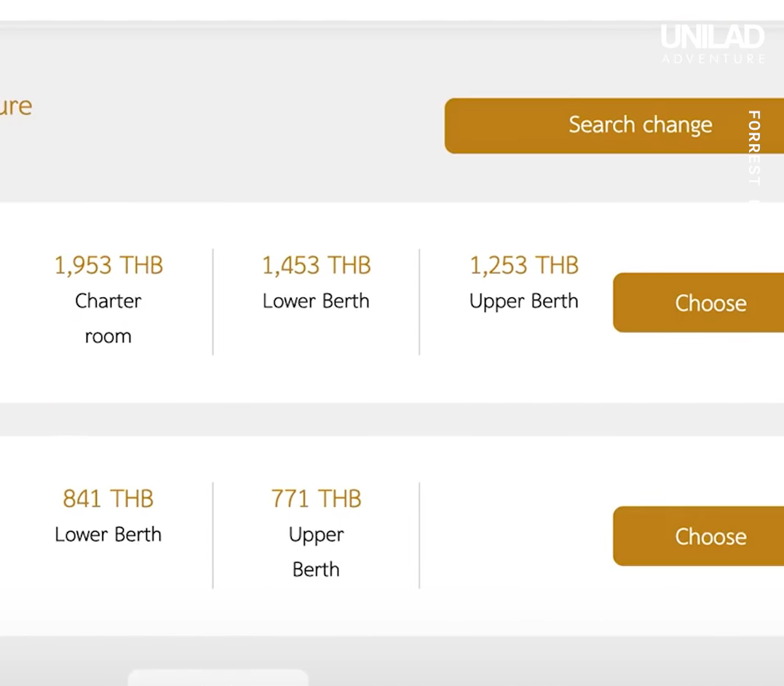Click the Search change button
The height and width of the screenshot is (686, 784).
614,125
